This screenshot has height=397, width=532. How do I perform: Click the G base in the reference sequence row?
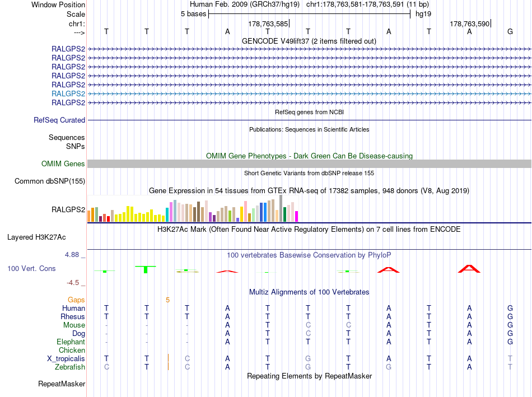click(510, 31)
